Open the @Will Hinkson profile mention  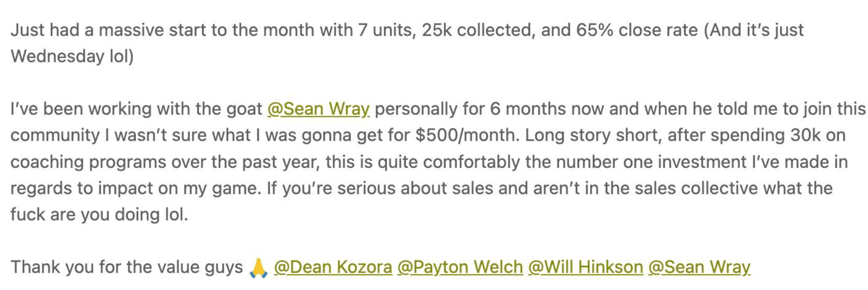pyautogui.click(x=586, y=267)
